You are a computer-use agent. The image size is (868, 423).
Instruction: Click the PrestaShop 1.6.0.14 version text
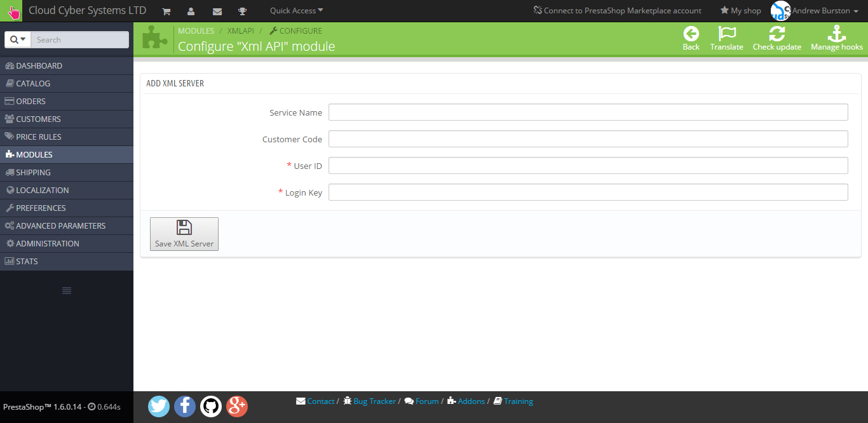point(42,406)
